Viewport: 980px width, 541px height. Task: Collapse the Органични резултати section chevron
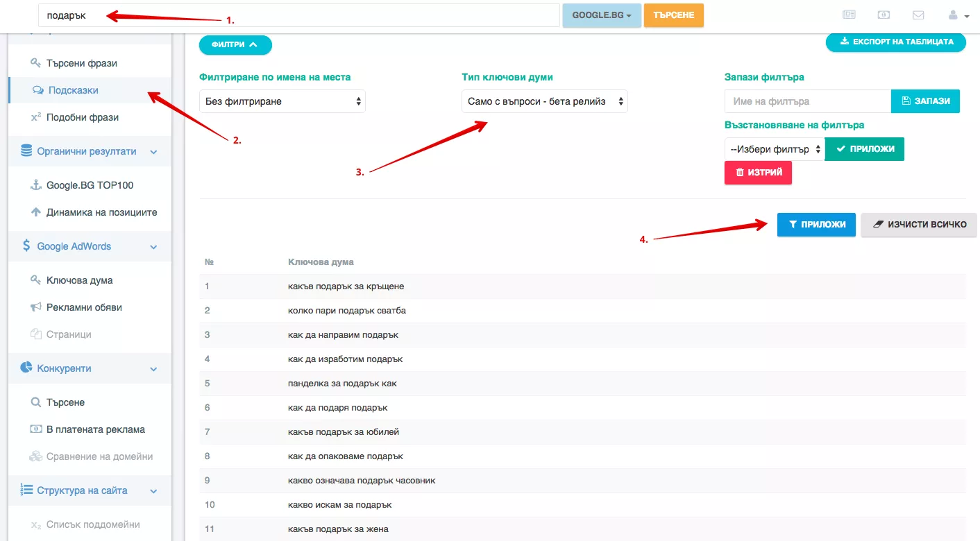tap(154, 152)
